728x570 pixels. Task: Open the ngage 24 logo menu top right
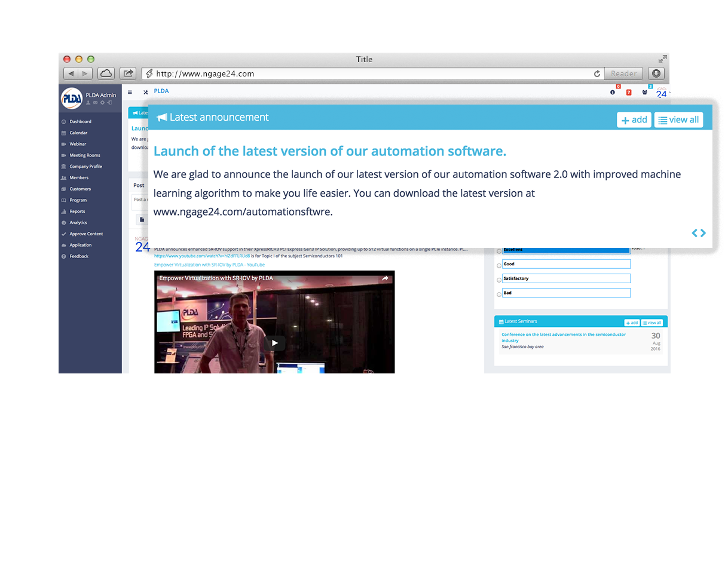pos(662,93)
